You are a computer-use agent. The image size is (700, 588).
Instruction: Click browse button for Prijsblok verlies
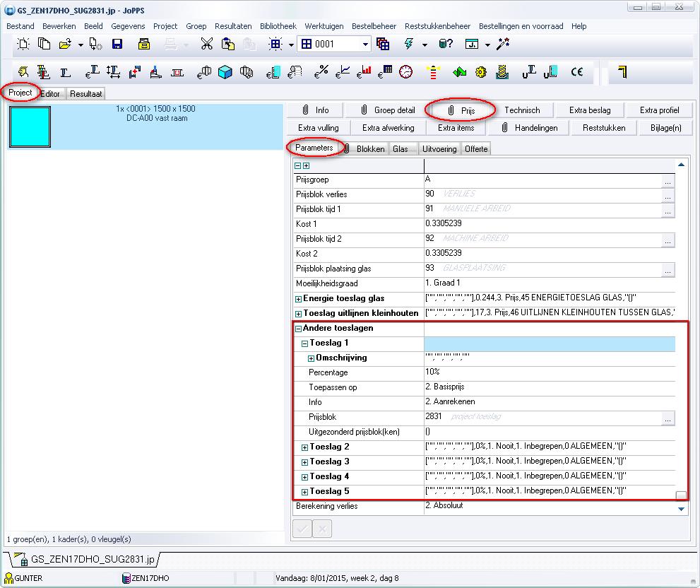tap(668, 196)
